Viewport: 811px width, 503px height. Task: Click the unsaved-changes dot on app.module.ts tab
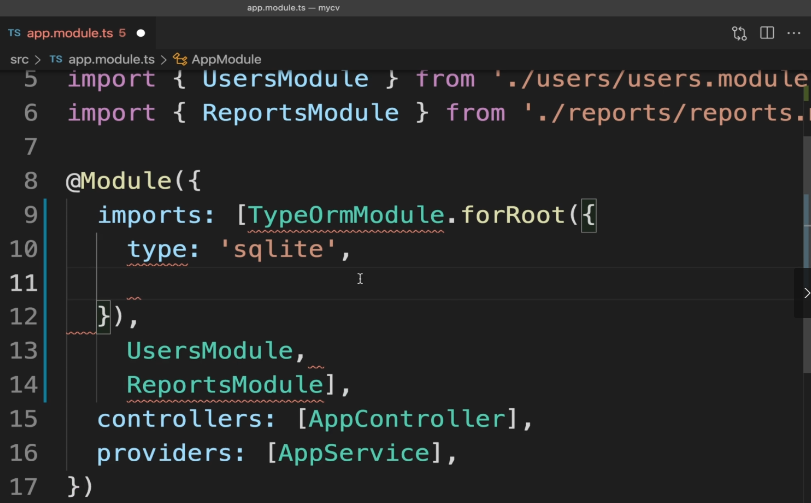[141, 33]
